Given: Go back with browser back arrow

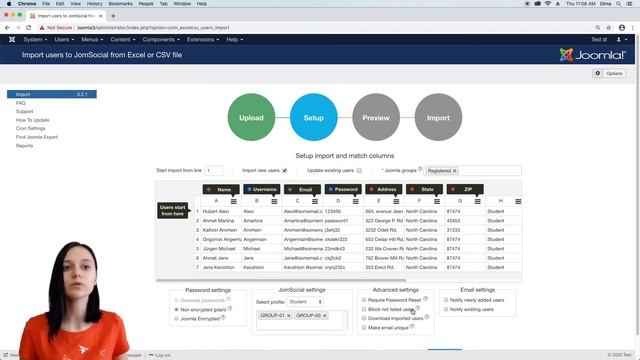Looking at the screenshot, I should pyautogui.click(x=7, y=28).
